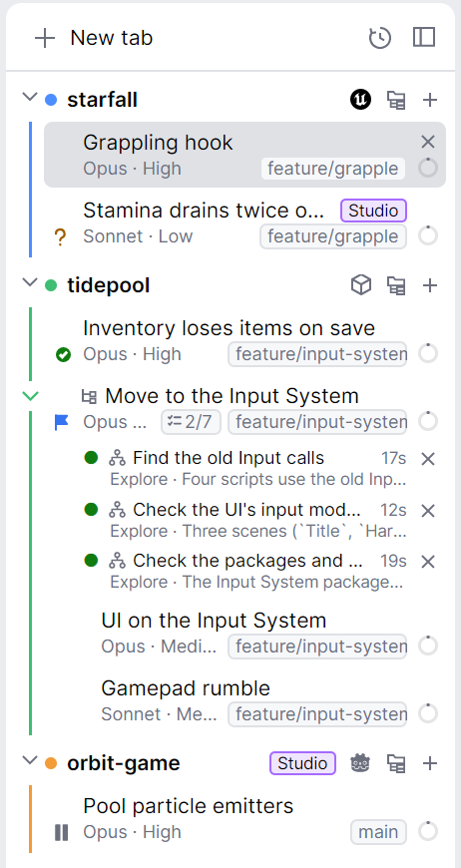Toggle the sidebar panel icon
The height and width of the screenshot is (868, 461).
pyautogui.click(x=424, y=38)
